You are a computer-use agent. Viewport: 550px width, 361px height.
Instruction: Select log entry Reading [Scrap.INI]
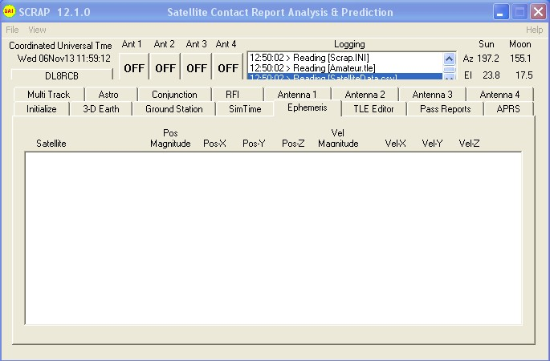[345, 58]
